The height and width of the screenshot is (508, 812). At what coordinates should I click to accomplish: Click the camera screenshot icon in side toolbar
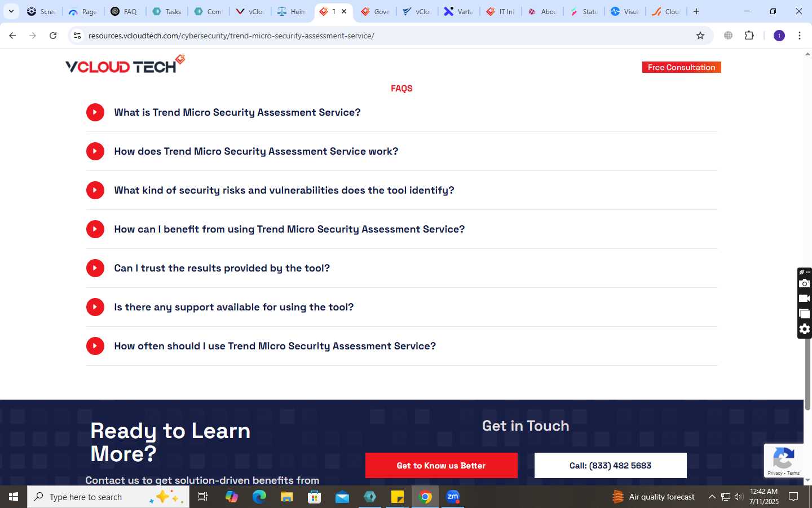(805, 283)
